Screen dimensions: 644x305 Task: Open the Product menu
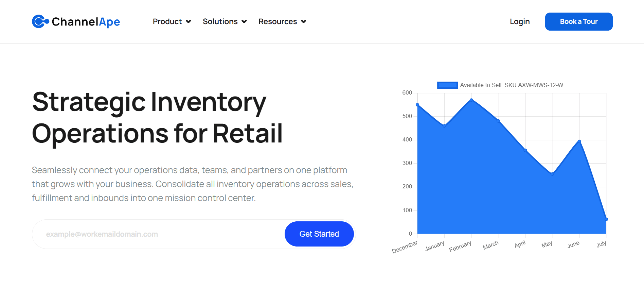click(167, 21)
